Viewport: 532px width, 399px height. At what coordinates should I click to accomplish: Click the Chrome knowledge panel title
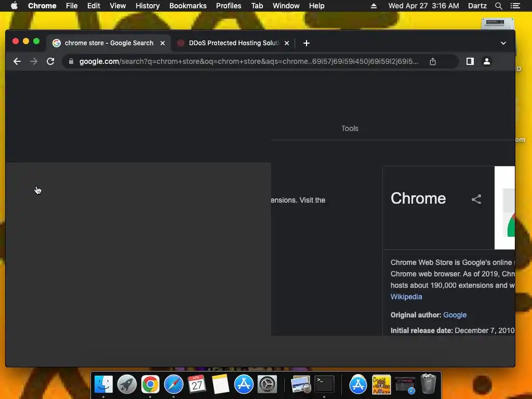(x=418, y=198)
